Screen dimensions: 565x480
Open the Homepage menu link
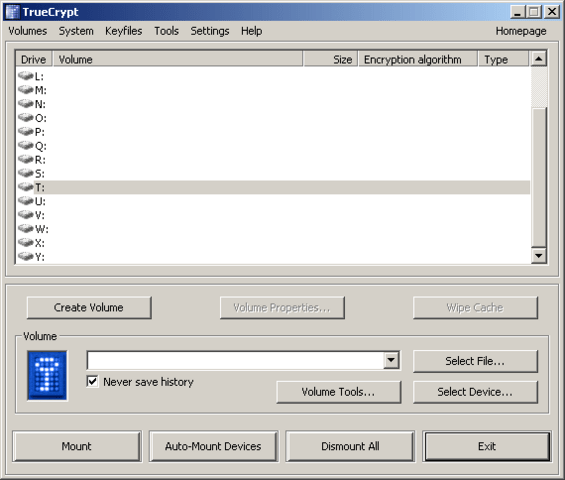point(521,31)
